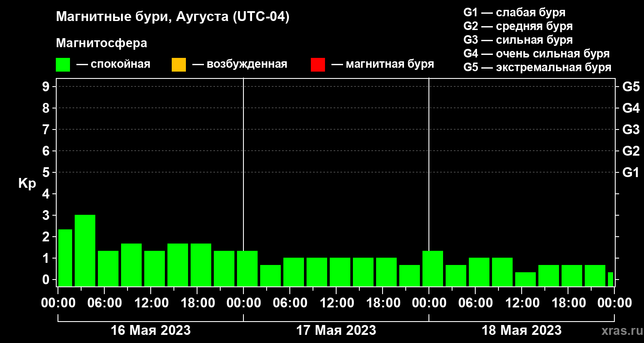
Task: Click the '06:00' time label above 17 Мая 2023
Action: coord(290,303)
